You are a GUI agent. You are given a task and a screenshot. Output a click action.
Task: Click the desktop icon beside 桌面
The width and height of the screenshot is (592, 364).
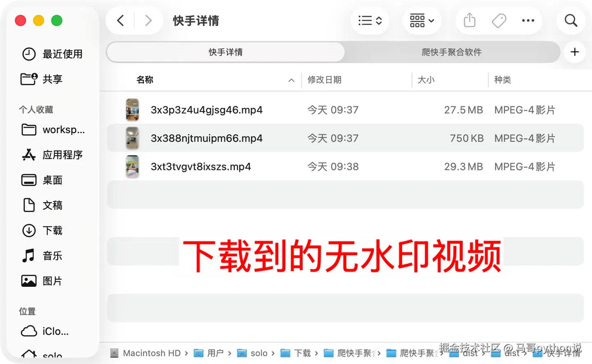pyautogui.click(x=29, y=180)
